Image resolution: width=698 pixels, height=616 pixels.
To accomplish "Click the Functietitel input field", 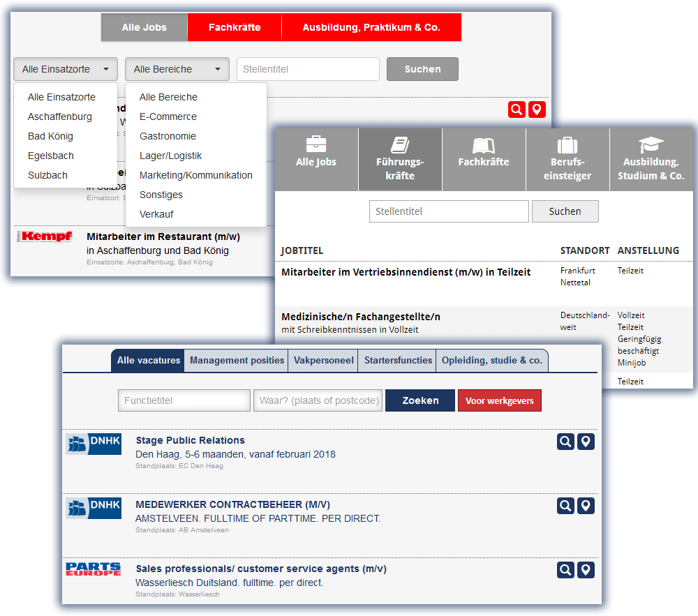I will 184,400.
